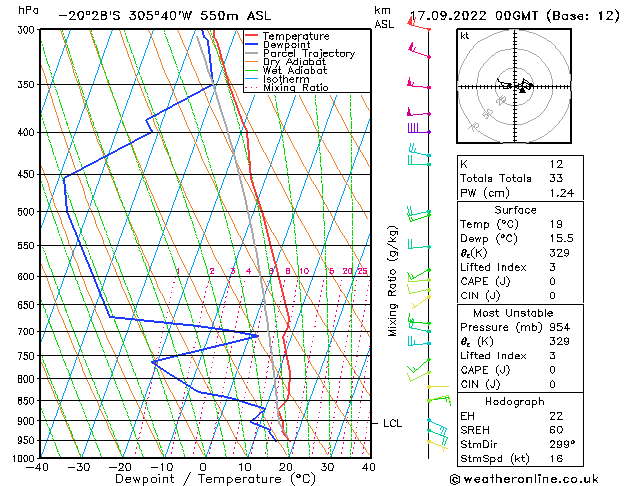Click the 'km ASL' altitude label
The width and height of the screenshot is (629, 486).
tap(384, 17)
